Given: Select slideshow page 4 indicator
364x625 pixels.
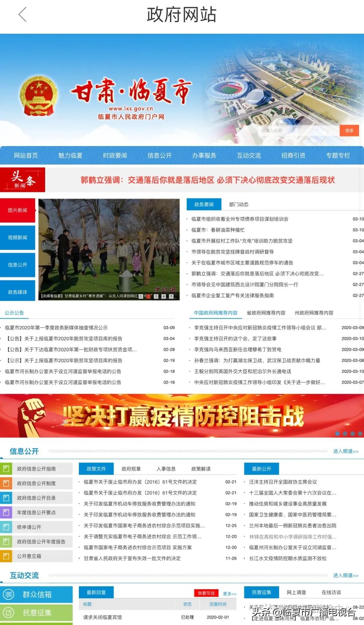Looking at the screenshot, I should tap(164, 296).
